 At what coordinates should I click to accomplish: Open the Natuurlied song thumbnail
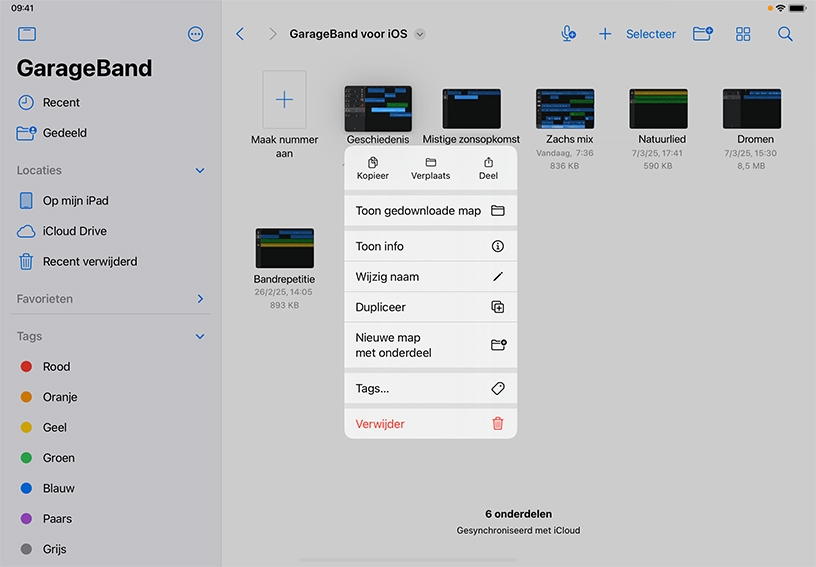coord(658,109)
